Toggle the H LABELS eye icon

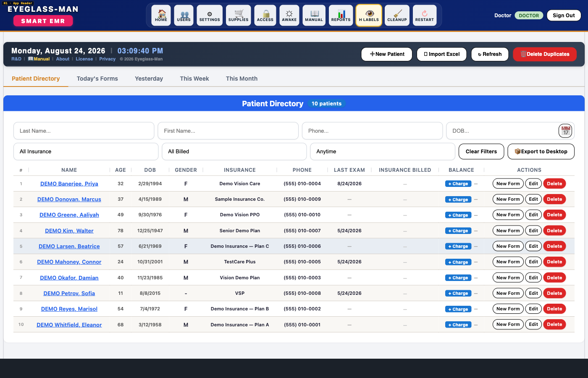(x=369, y=16)
